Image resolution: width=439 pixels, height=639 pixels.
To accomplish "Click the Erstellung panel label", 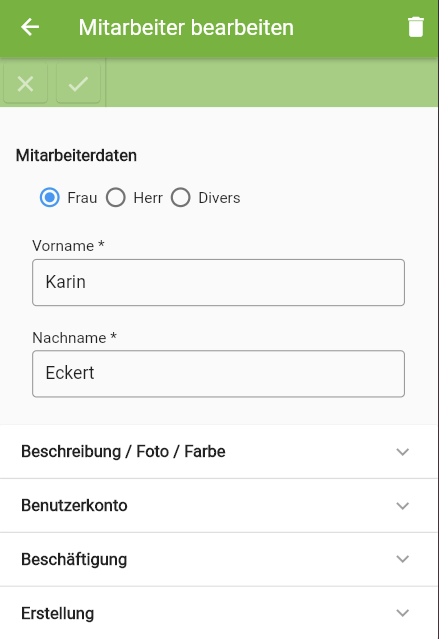I will pos(57,613).
